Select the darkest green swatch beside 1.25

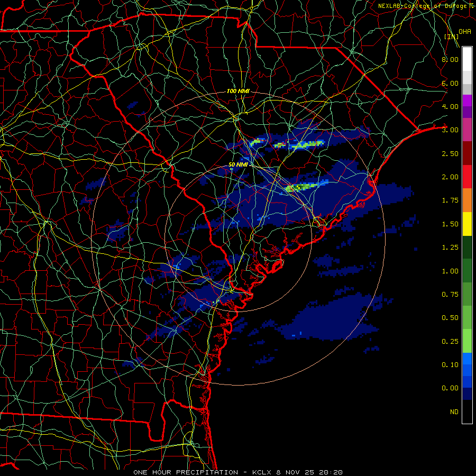[467, 248]
